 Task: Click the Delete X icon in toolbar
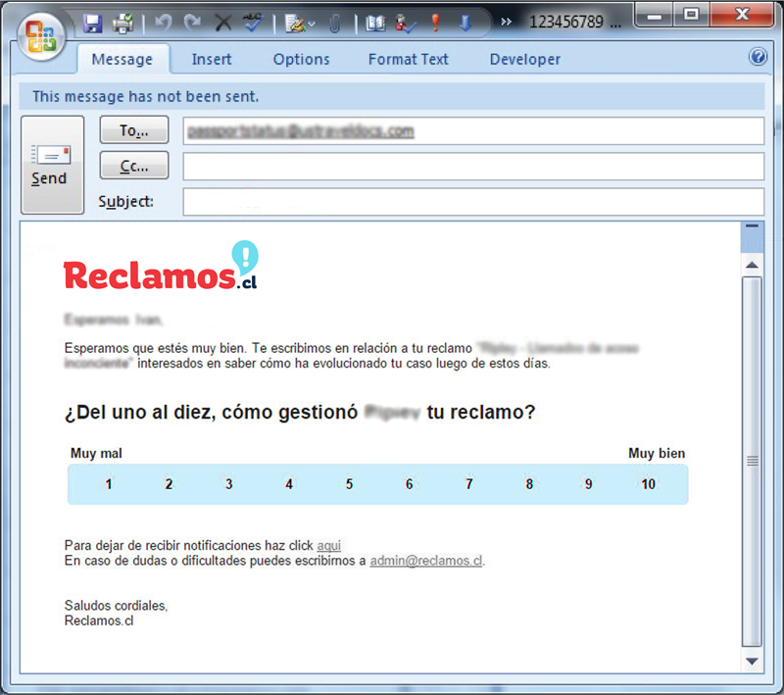coord(223,23)
